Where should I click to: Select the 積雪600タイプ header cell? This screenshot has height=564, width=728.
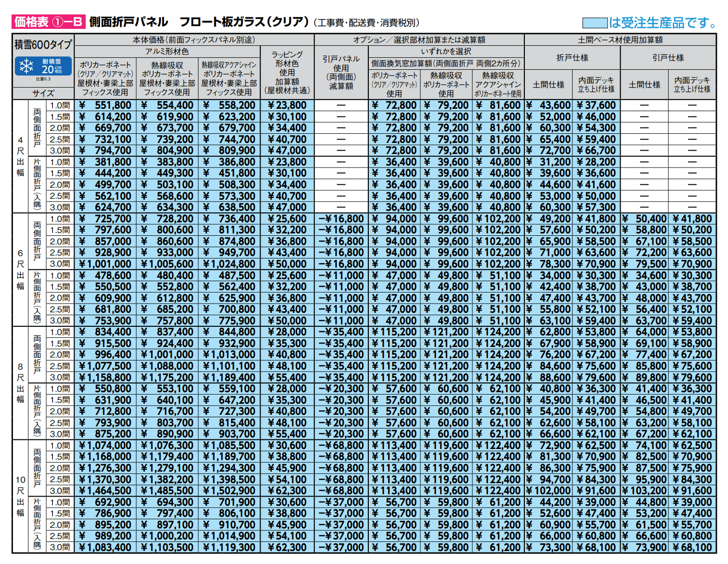[43, 45]
